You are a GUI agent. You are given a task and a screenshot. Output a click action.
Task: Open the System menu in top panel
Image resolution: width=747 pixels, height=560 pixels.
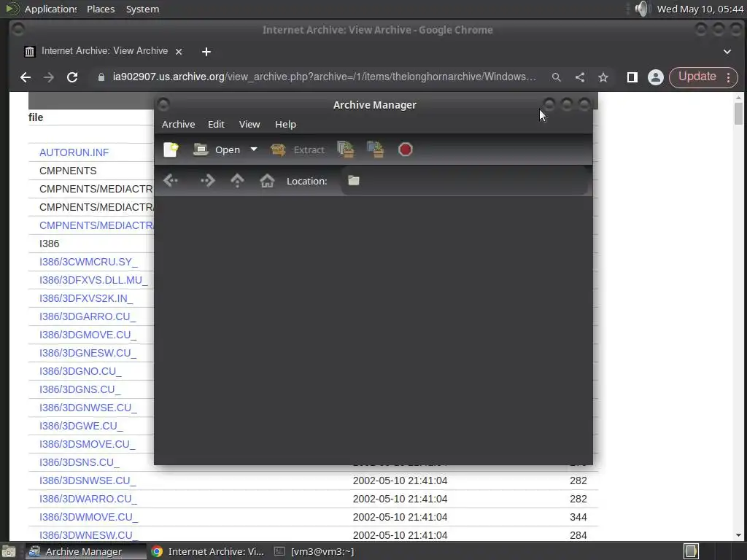[x=142, y=9]
